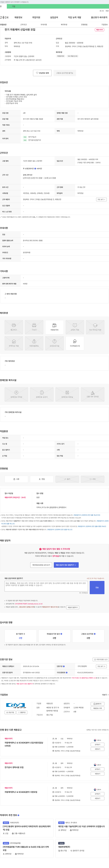This screenshot has height=868, width=109.
Task: Open 실업급여 main navigation menu
Action: tap(54, 18)
